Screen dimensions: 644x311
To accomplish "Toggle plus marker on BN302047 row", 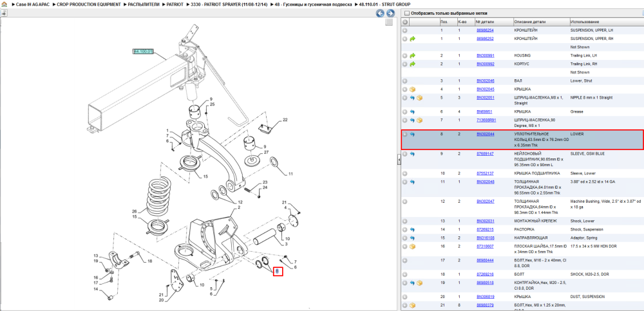I will tap(405, 202).
